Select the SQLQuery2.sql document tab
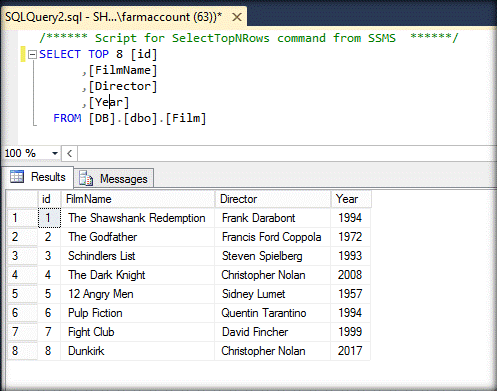497x391 pixels. point(124,17)
